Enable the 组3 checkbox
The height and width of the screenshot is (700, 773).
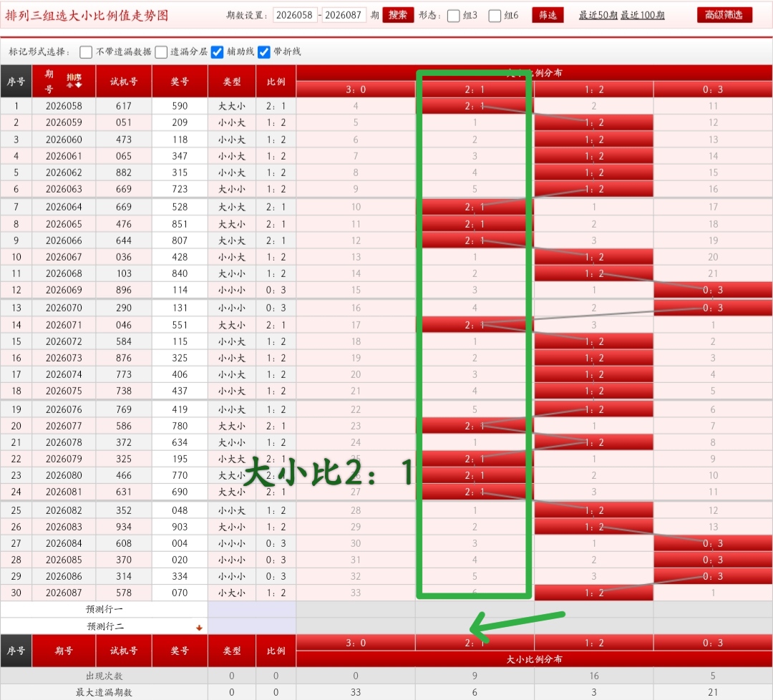(452, 14)
